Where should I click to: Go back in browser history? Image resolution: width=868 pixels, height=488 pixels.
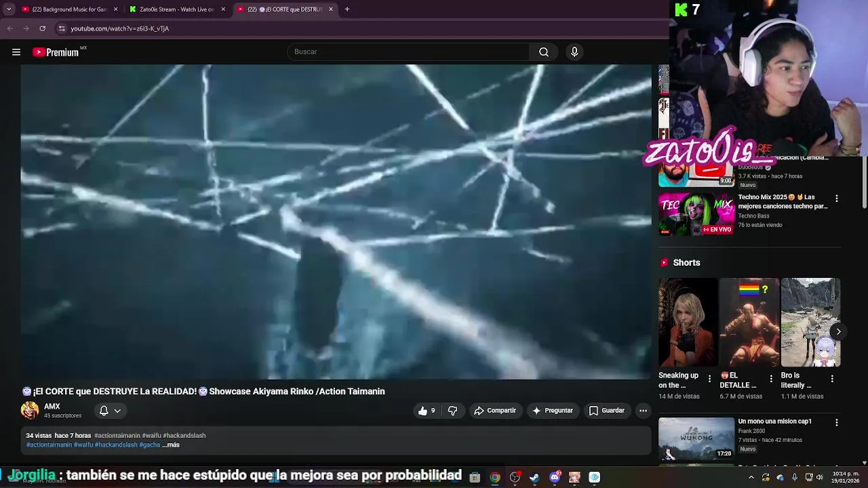pos(9,28)
